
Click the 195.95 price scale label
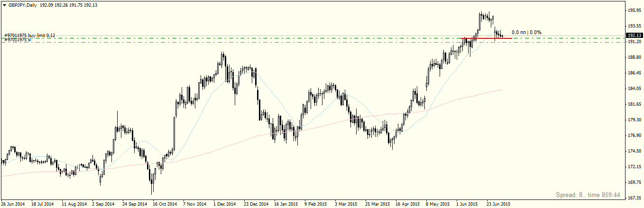[635, 10]
